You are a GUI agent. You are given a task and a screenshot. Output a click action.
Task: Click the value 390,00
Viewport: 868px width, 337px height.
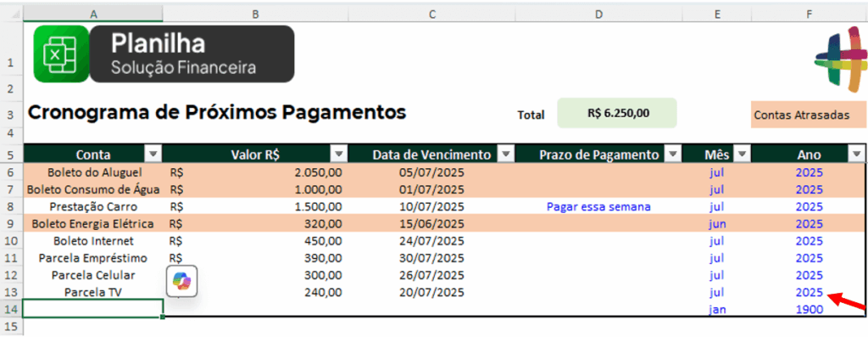[323, 258]
